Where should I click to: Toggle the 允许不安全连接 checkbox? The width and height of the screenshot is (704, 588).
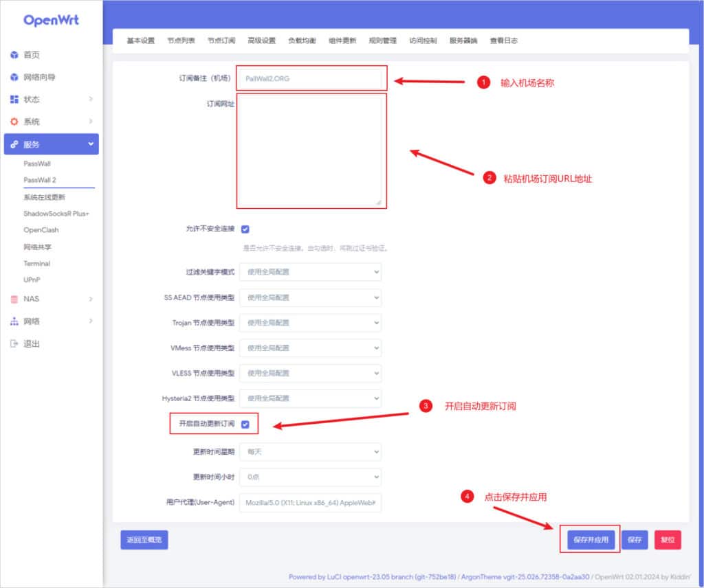click(245, 229)
